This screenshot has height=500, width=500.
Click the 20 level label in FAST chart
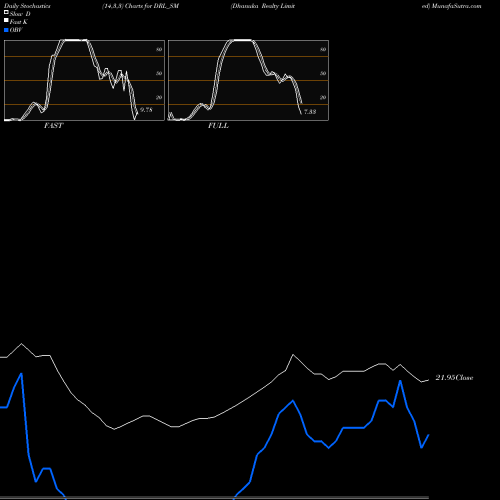click(159, 97)
